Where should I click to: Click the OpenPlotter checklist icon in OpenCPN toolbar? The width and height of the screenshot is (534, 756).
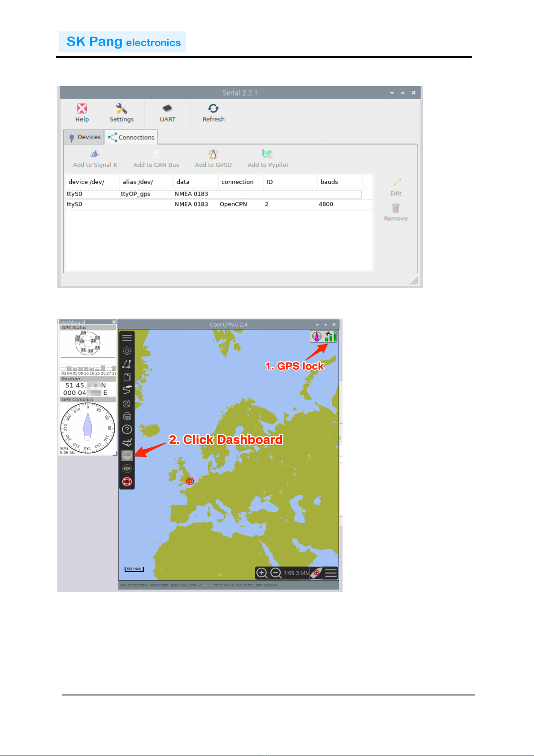coord(127,442)
